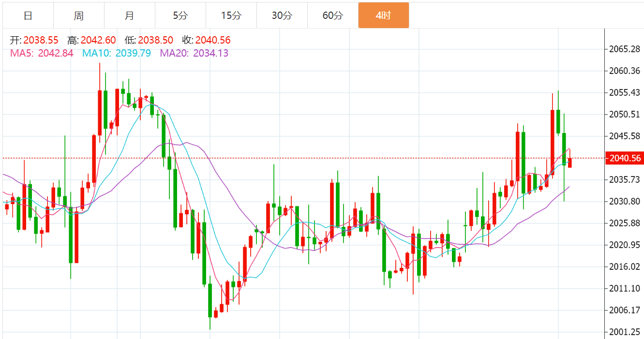Click the 2035.73 price axis label
The height and width of the screenshot is (339, 644).
pyautogui.click(x=625, y=180)
